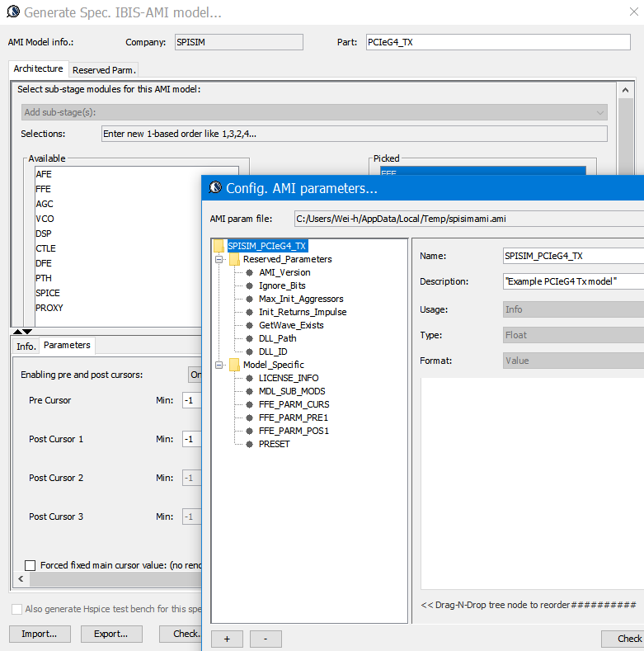Viewport: 644px width, 651px height.
Task: Click the SPISIM_PCIeG4_TX root folder icon
Action: [x=219, y=246]
